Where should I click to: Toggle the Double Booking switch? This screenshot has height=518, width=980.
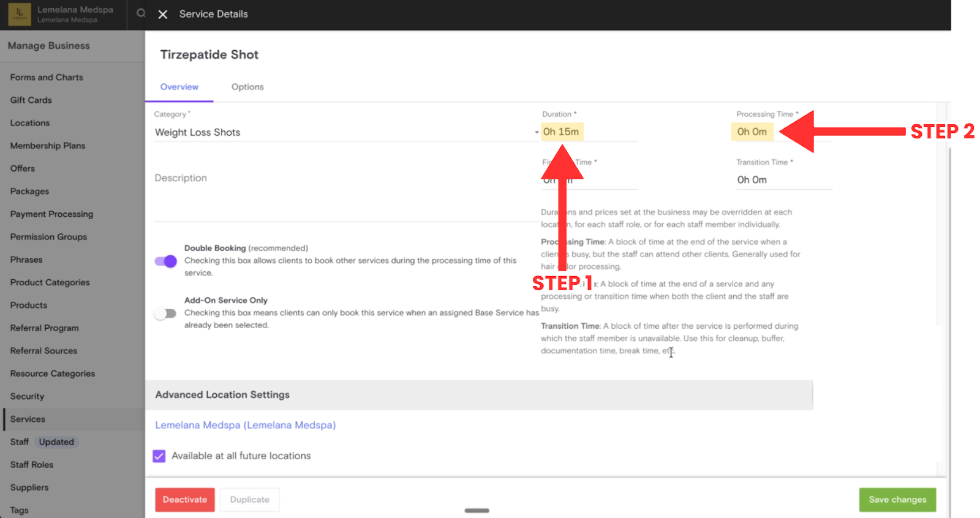166,261
